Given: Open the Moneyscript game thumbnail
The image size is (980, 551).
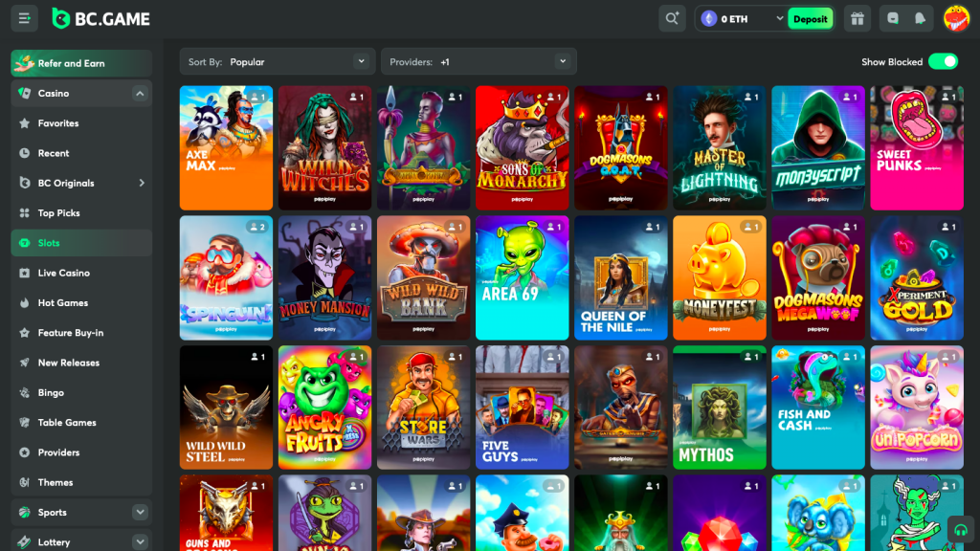Looking at the screenshot, I should (x=818, y=148).
